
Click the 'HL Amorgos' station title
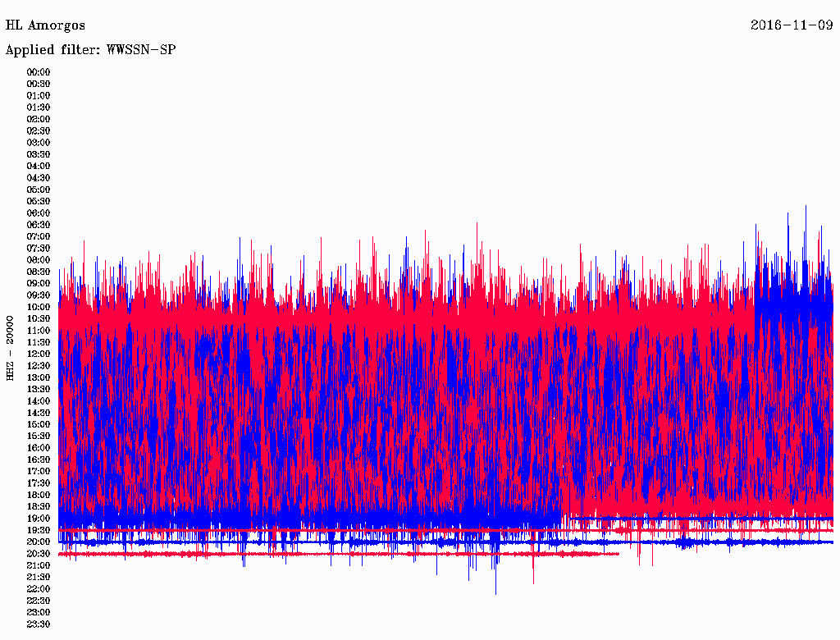pyautogui.click(x=45, y=25)
